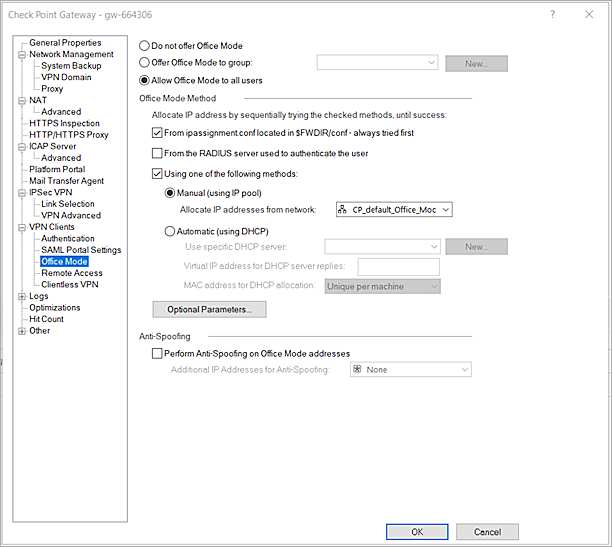
Task: Select HTTP/HTTPS Proxy tree item
Action: click(x=69, y=135)
